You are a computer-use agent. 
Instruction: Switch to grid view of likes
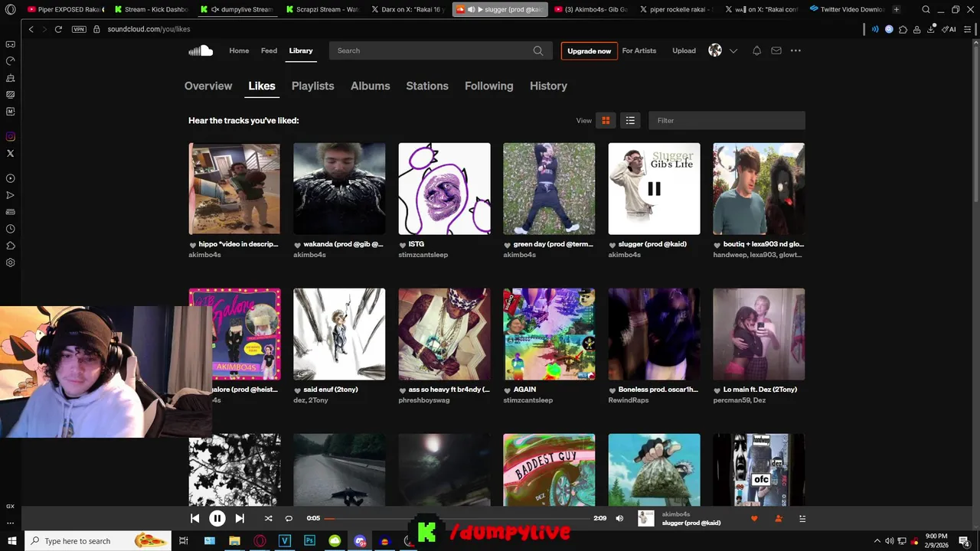[606, 120]
